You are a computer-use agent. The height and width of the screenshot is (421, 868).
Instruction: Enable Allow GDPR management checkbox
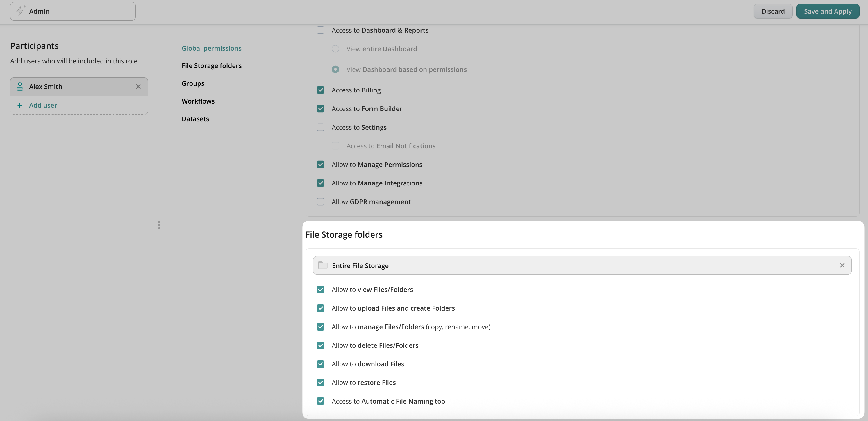(320, 201)
